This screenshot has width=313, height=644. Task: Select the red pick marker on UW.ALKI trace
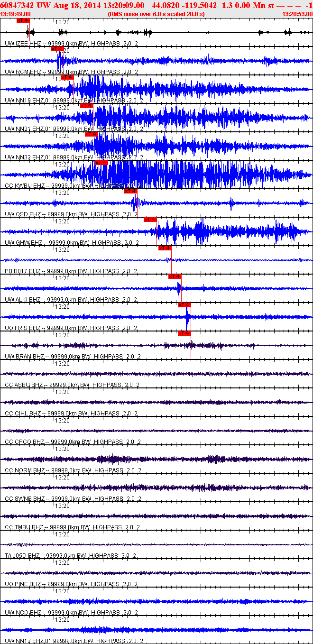tap(175, 276)
